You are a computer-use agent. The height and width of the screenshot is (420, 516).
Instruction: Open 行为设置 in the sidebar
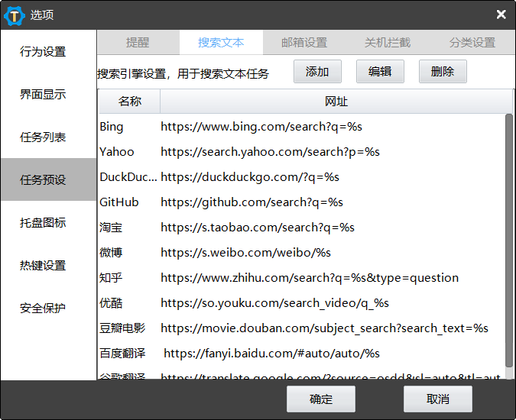[43, 52]
